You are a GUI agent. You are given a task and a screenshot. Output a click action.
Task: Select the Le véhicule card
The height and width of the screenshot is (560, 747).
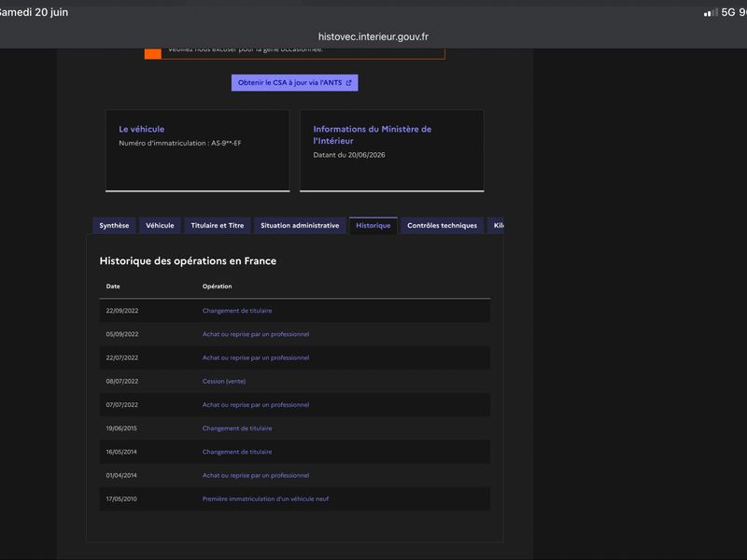(x=198, y=151)
